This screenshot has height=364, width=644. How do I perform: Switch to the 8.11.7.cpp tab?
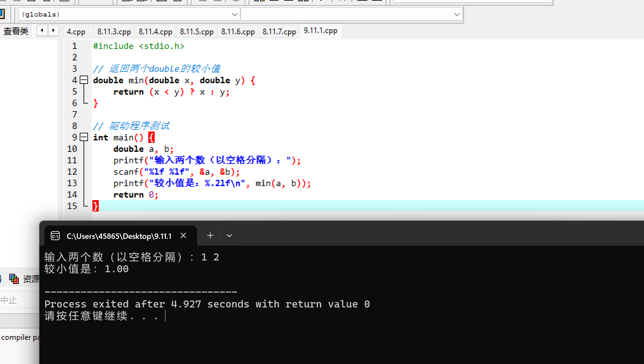click(279, 32)
